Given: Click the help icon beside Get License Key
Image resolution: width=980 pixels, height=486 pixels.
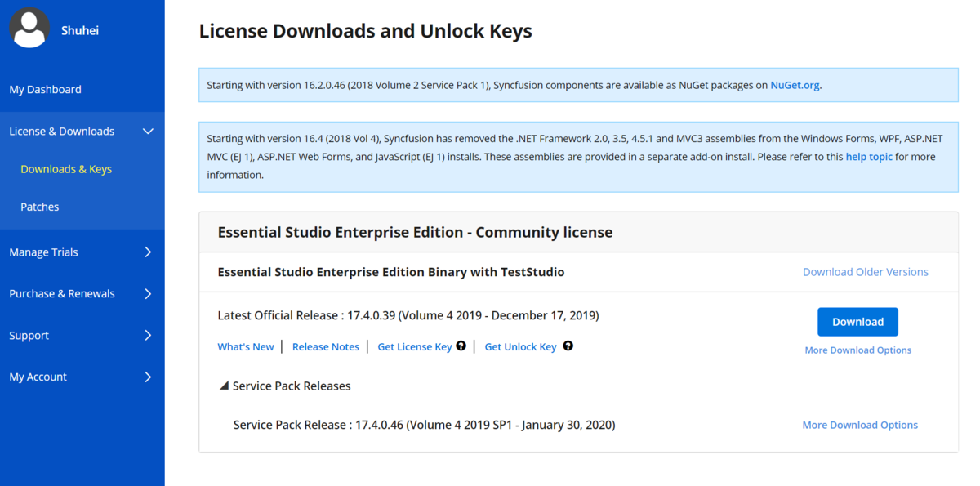Looking at the screenshot, I should click(x=461, y=346).
